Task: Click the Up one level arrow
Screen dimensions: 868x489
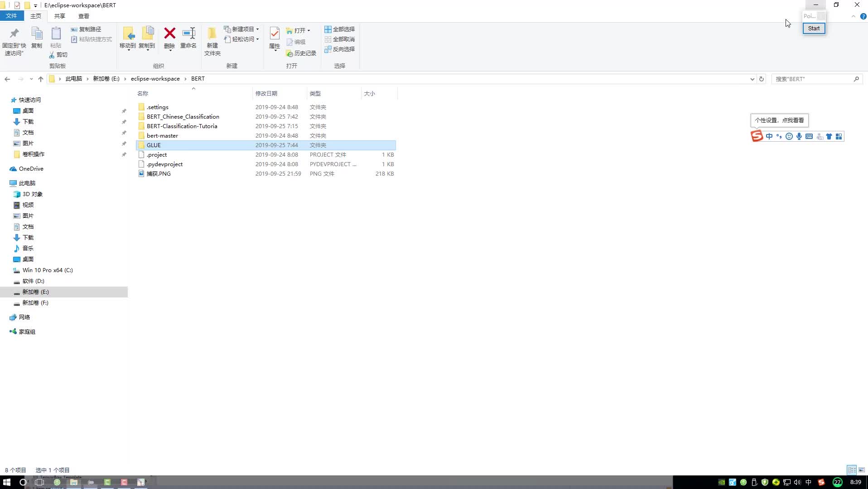Action: pyautogui.click(x=41, y=79)
